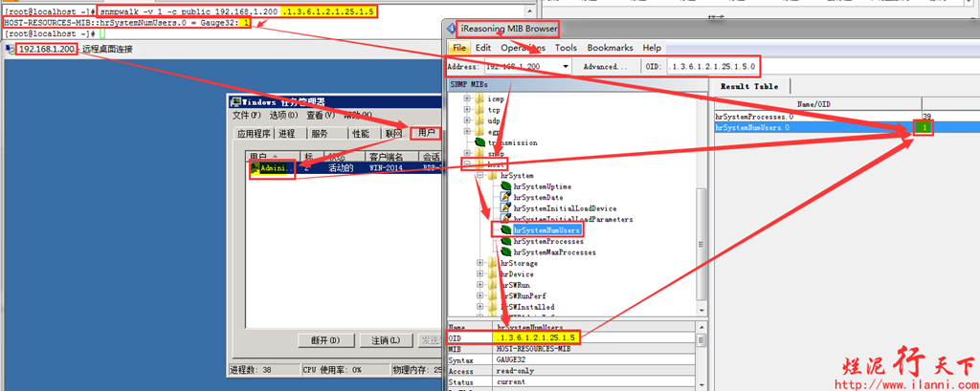Click the hrSystemDate node icon
Image resolution: width=980 pixels, height=391 pixels.
click(x=505, y=198)
